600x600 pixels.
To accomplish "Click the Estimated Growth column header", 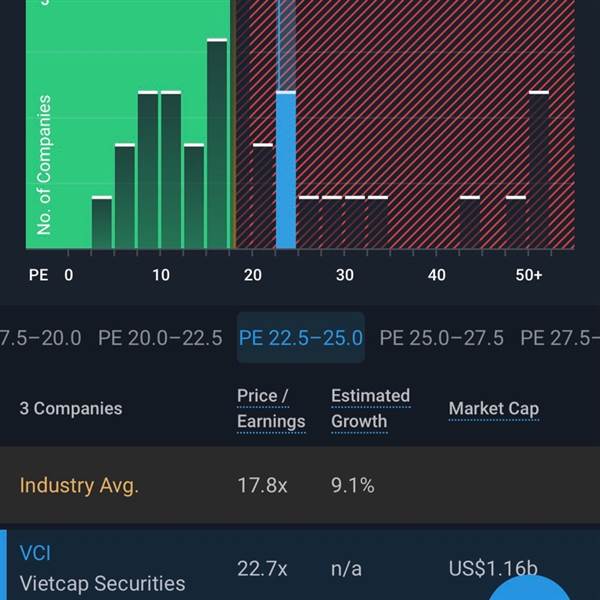I will [x=370, y=408].
